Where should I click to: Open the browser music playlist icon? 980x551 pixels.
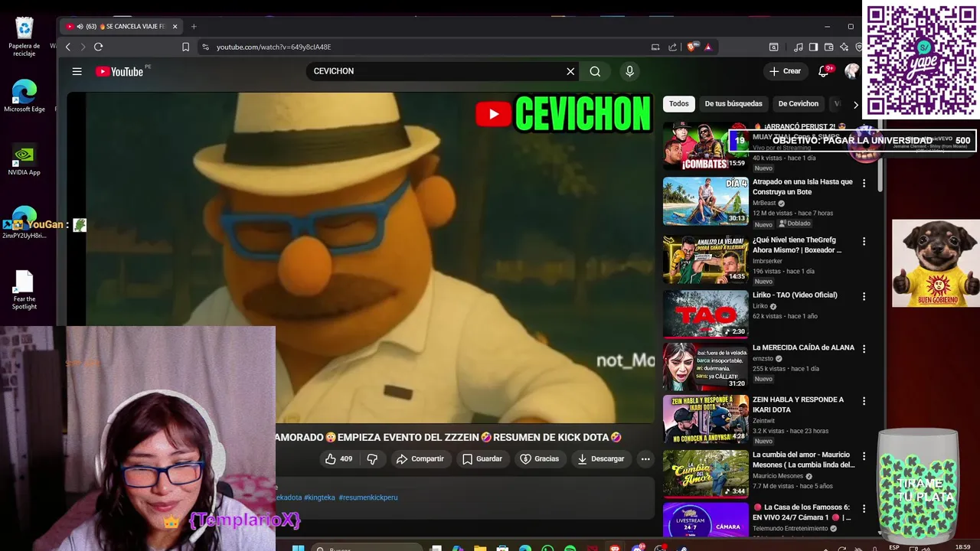pyautogui.click(x=799, y=47)
